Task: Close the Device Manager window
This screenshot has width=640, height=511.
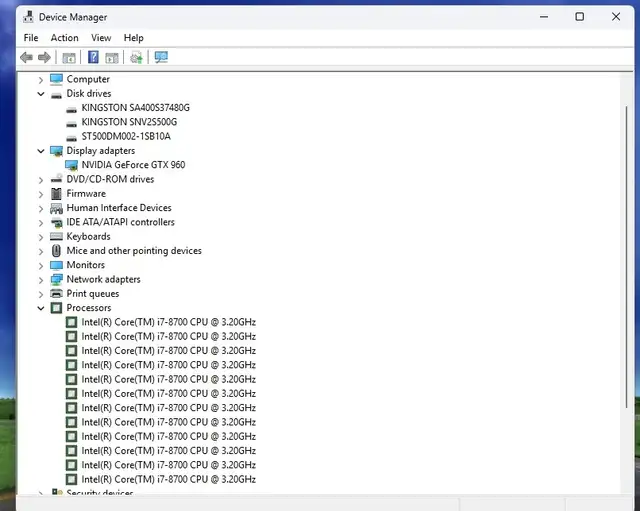Action: (x=616, y=17)
